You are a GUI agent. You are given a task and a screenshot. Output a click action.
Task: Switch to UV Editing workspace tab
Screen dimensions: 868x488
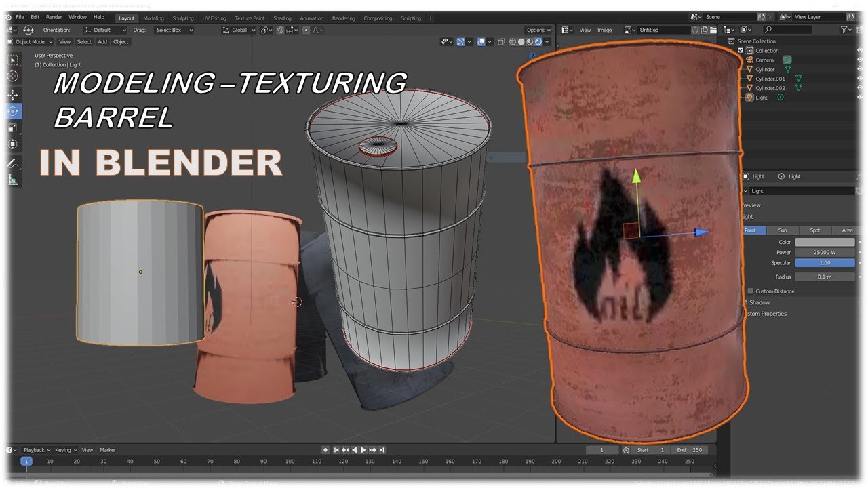[214, 18]
